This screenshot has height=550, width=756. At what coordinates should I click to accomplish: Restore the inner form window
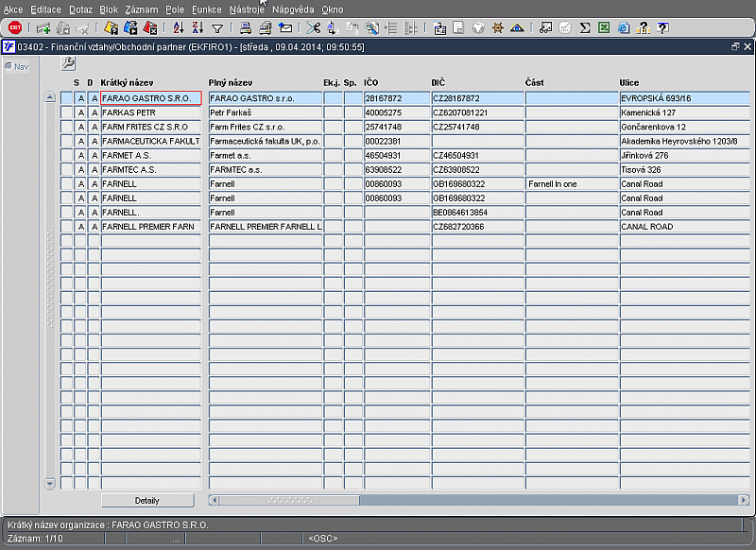[x=735, y=46]
